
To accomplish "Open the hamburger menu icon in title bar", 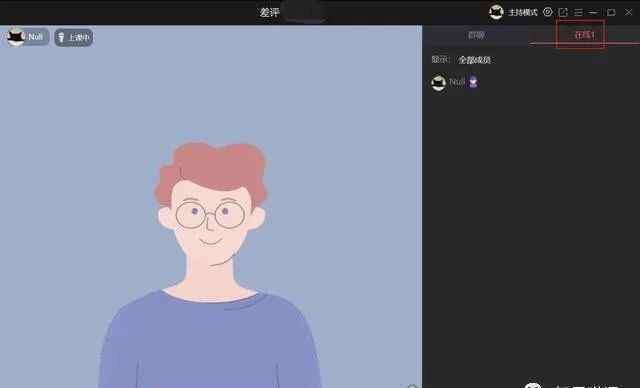I will 578,13.
